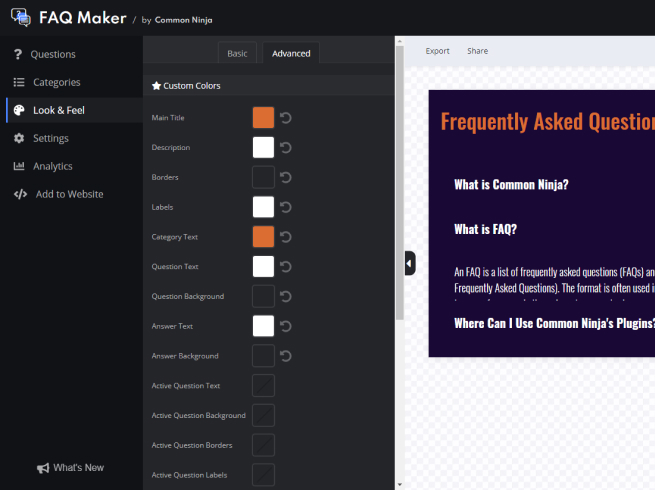The image size is (655, 490).
Task: Open the Category Text orange swatch
Action: click(x=263, y=237)
